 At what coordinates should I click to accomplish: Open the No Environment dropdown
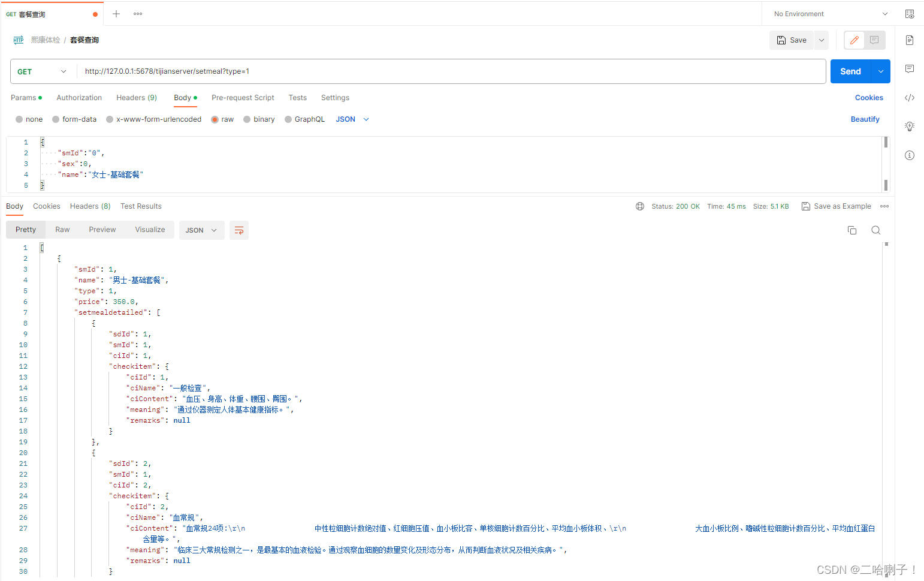pyautogui.click(x=831, y=14)
